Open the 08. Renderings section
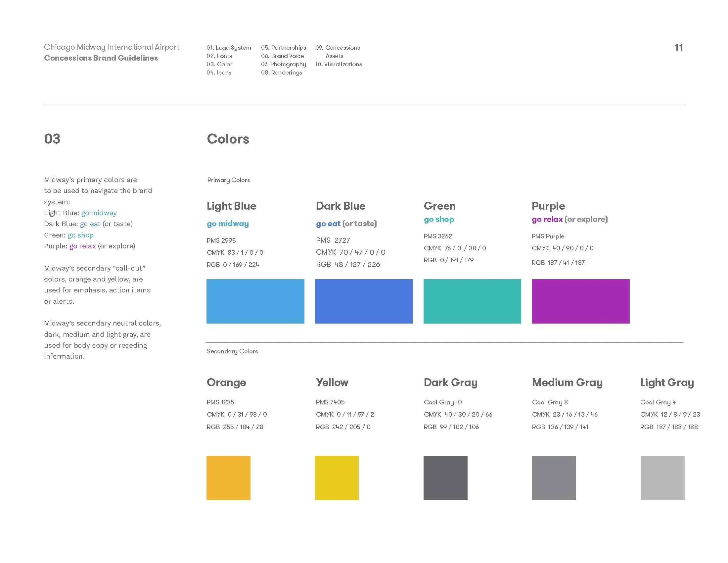728x563 pixels. point(282,73)
